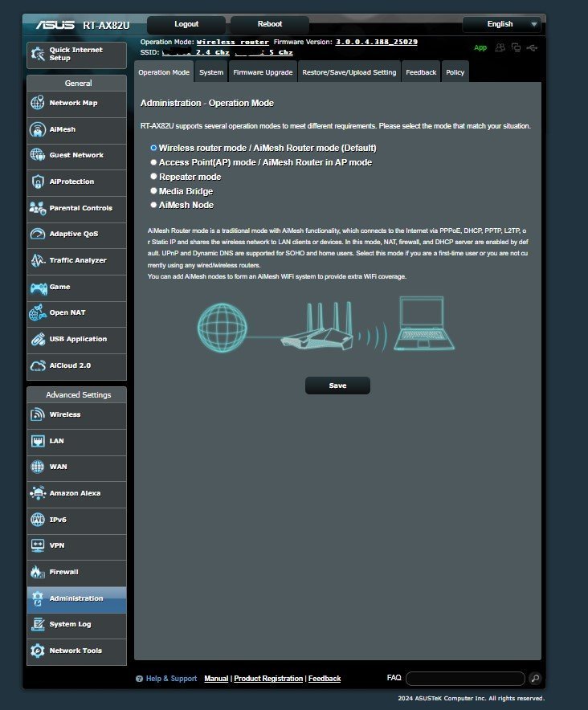Open the Product Registration link
588x710 pixels.
268,679
